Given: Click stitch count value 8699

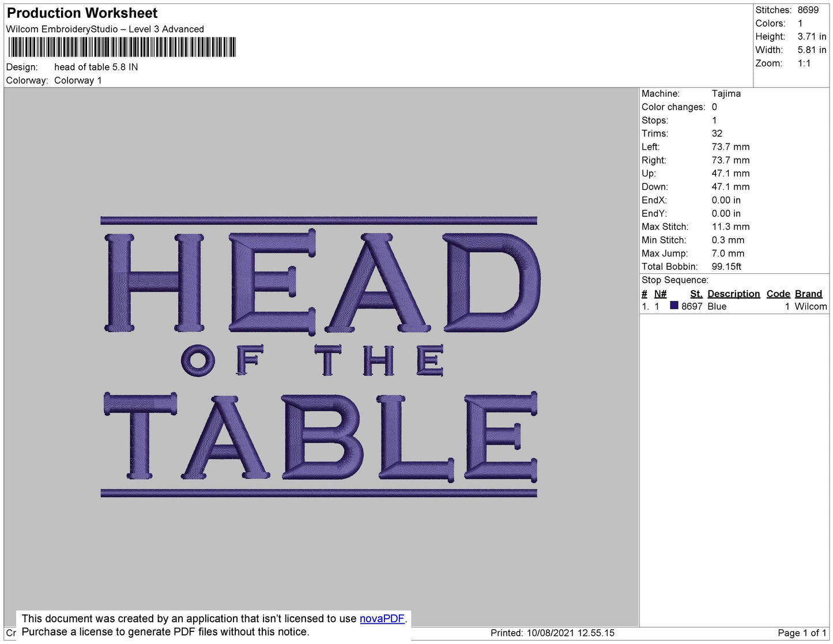Looking at the screenshot, I should click(808, 10).
